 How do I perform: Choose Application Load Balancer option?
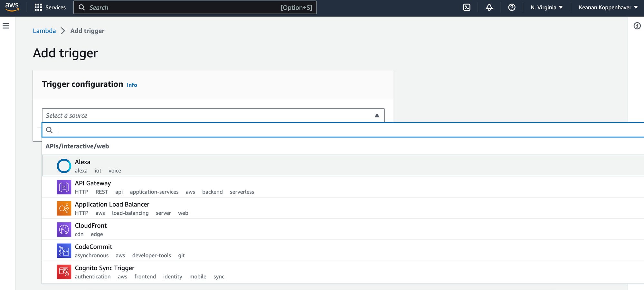[343, 208]
